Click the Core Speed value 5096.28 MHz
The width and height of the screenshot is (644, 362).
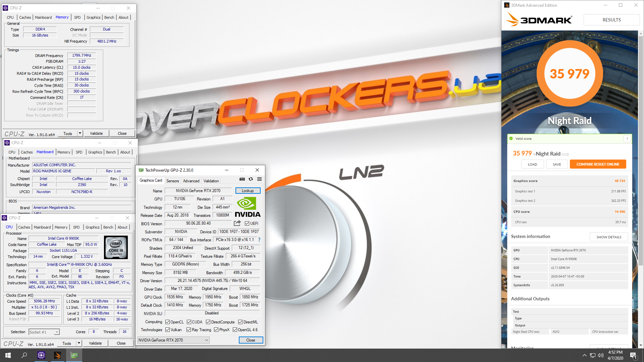pos(44,301)
